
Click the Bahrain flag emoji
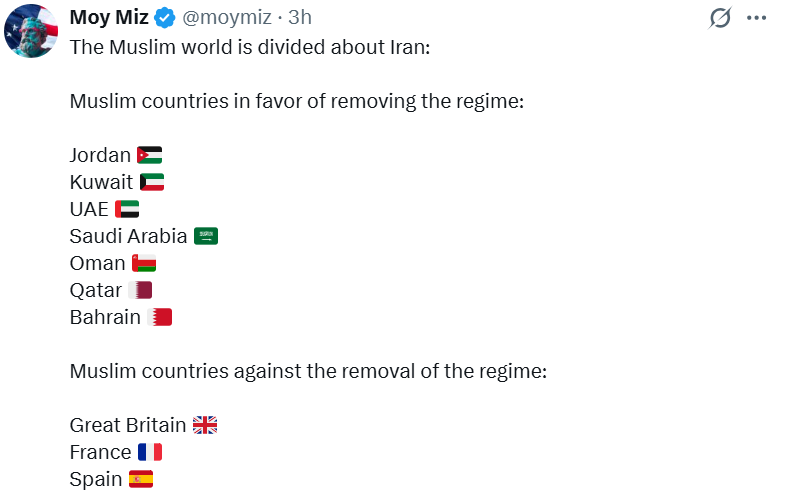160,317
